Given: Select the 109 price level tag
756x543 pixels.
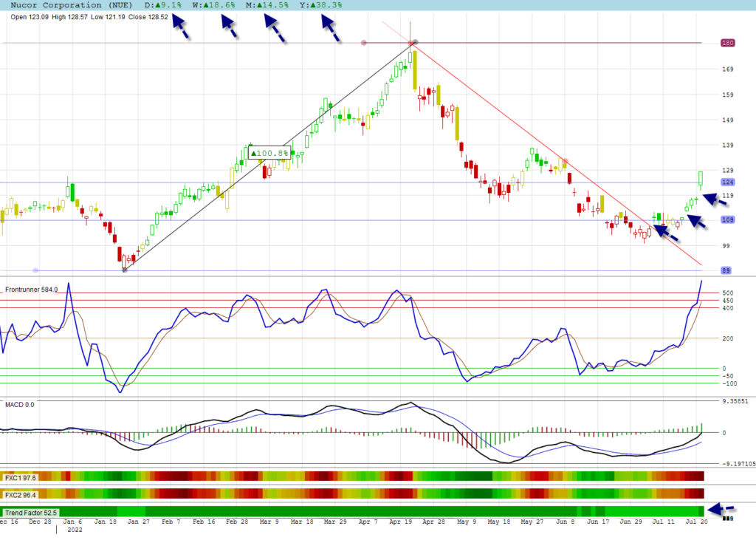Looking at the screenshot, I should point(727,219).
